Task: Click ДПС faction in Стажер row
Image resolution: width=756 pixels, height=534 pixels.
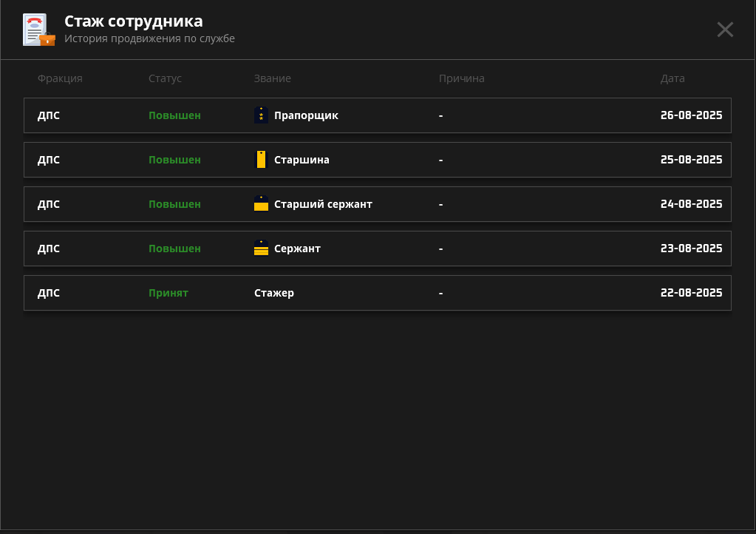Action: tap(49, 294)
